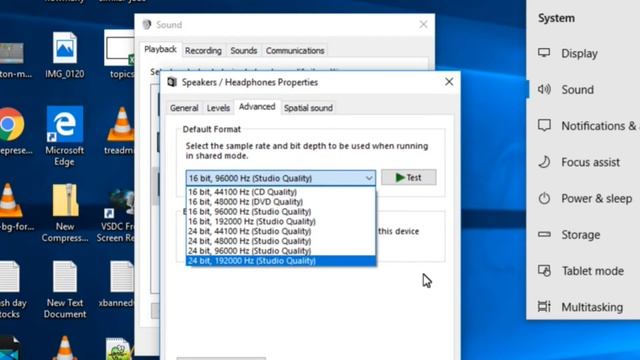Open Sounds tab in Sound window

[x=244, y=51]
